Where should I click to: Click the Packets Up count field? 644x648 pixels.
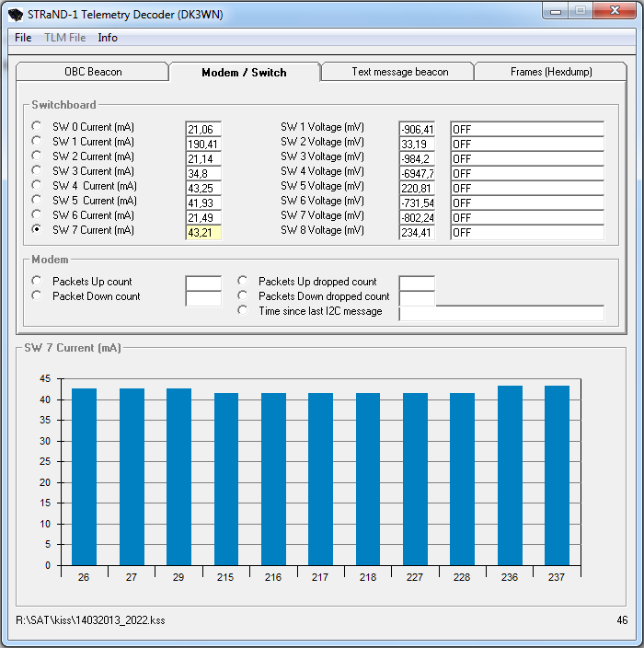(x=203, y=283)
